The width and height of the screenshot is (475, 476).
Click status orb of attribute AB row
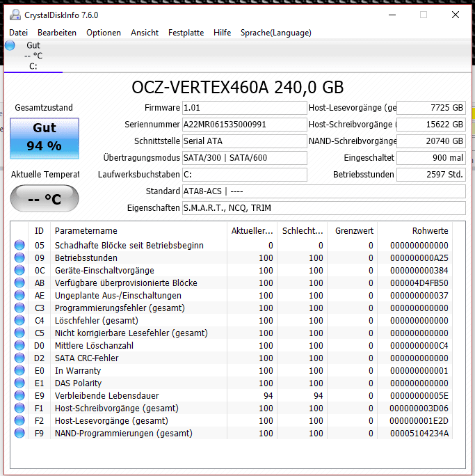coord(19,283)
